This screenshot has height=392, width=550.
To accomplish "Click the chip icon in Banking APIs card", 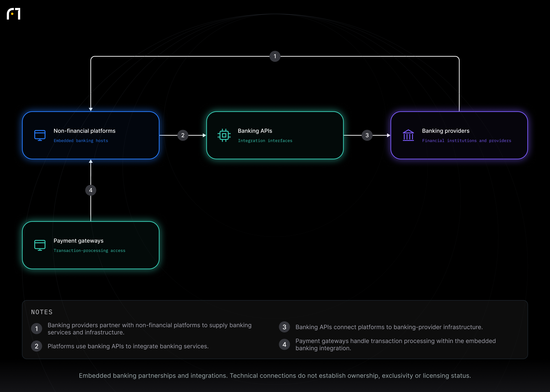I will 224,135.
